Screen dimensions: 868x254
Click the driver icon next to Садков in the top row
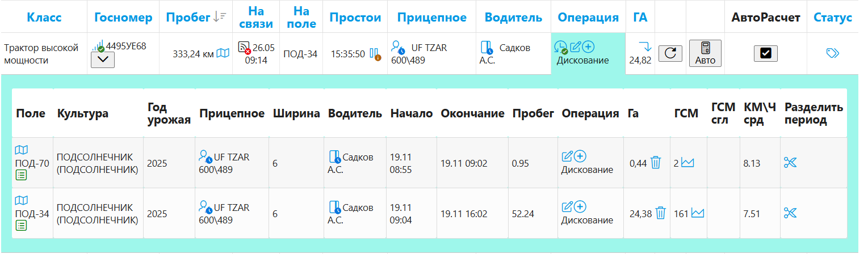click(x=487, y=48)
